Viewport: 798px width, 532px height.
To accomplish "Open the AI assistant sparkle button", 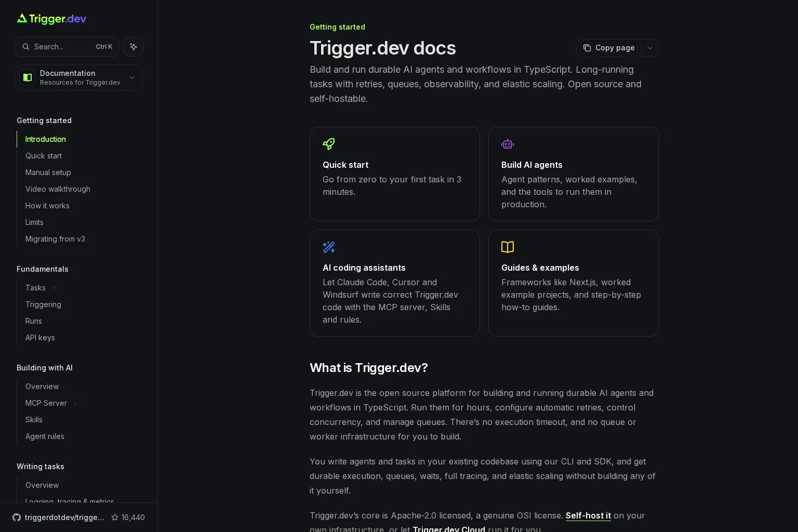I will pos(134,47).
